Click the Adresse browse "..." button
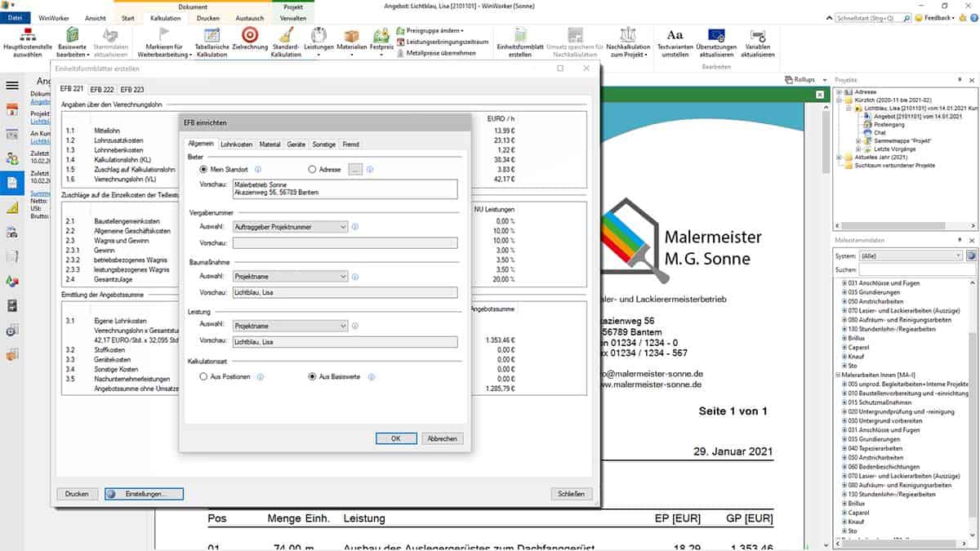Viewport: 980px width, 551px height. [355, 169]
